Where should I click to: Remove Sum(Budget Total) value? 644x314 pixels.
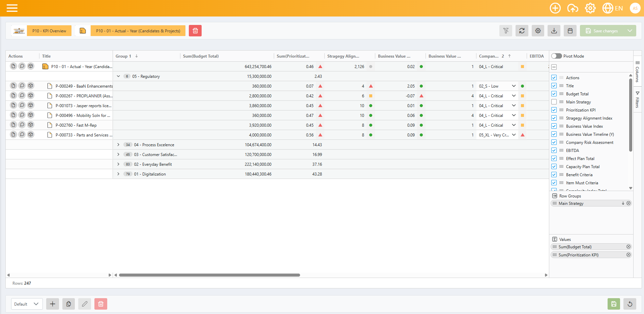point(628,247)
